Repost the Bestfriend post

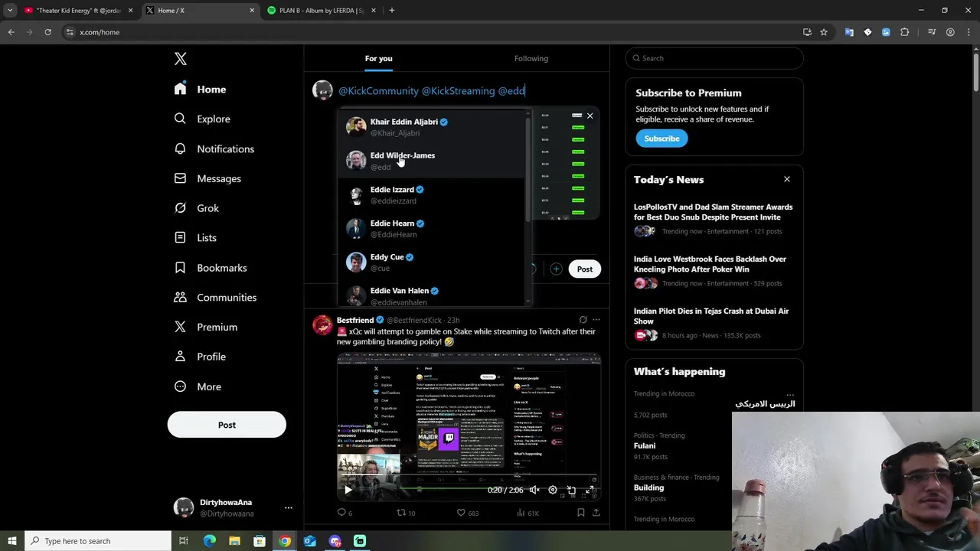click(406, 513)
